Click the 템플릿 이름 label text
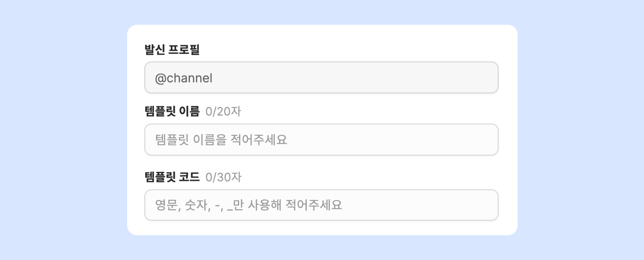This screenshot has width=644, height=260. pos(172,111)
